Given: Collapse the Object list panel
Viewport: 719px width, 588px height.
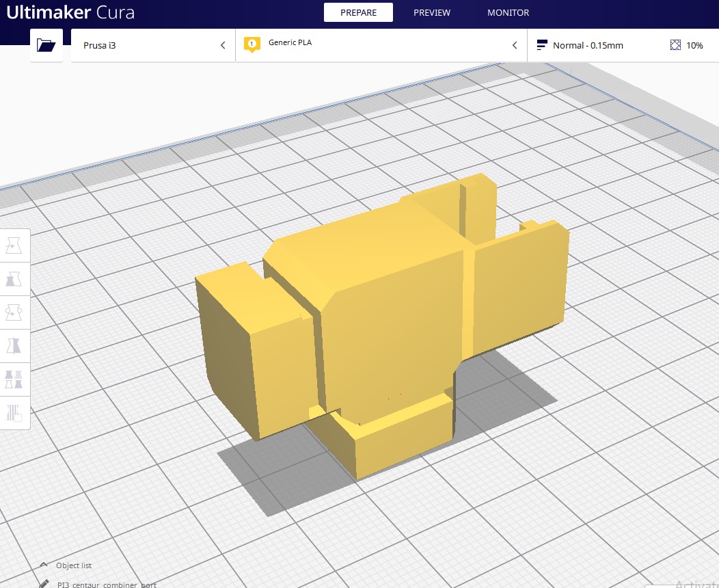Looking at the screenshot, I should [44, 565].
